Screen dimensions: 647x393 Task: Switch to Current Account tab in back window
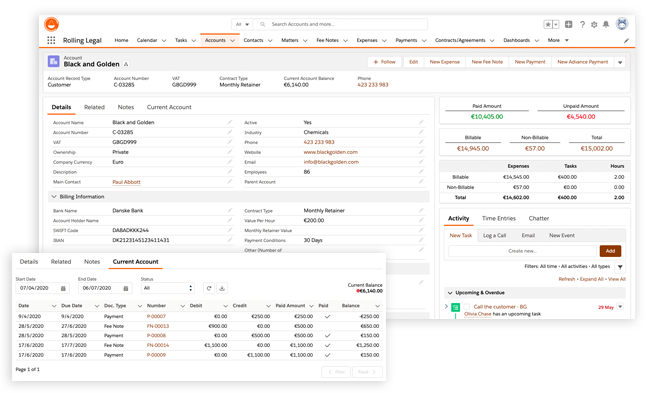click(x=169, y=107)
